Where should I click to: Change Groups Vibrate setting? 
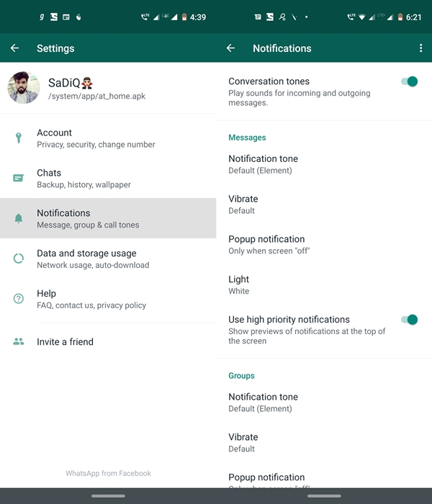click(324, 442)
